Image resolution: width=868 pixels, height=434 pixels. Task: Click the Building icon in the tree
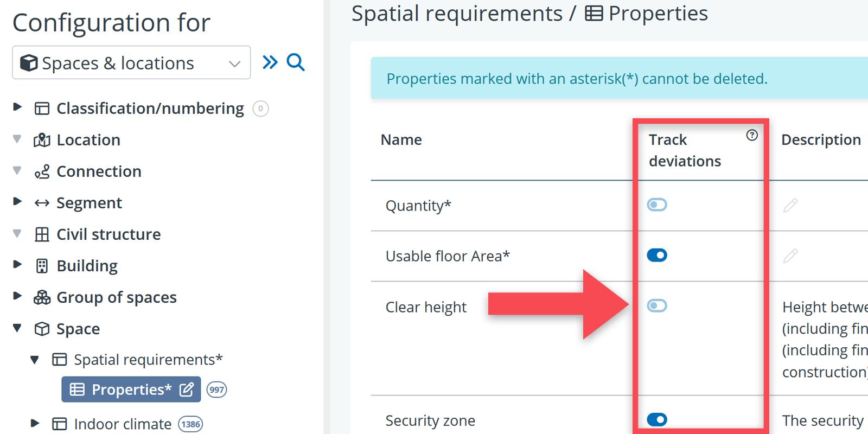(42, 266)
